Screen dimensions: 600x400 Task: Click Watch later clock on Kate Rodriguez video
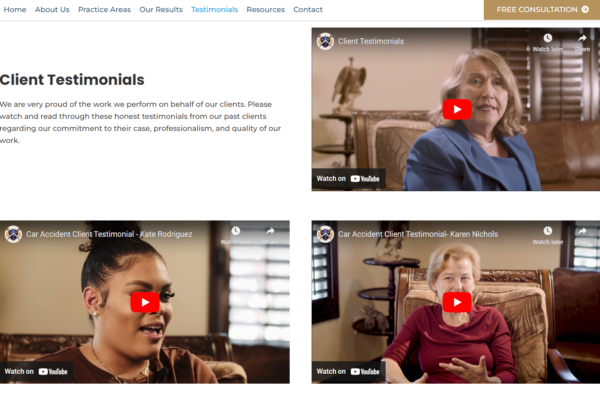[236, 230]
